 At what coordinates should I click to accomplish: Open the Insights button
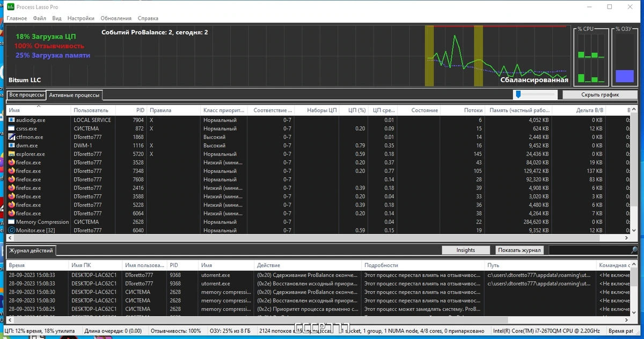pos(466,250)
